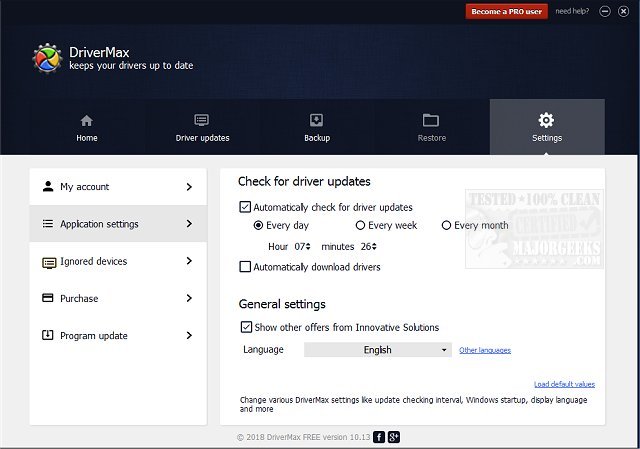Open the My account menu entry

pyautogui.click(x=118, y=187)
